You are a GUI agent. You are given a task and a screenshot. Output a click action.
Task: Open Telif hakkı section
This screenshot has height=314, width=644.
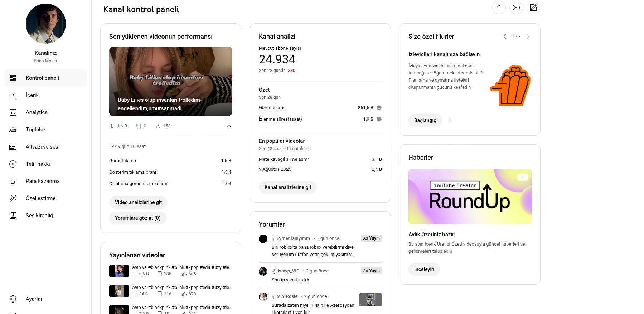(45, 164)
